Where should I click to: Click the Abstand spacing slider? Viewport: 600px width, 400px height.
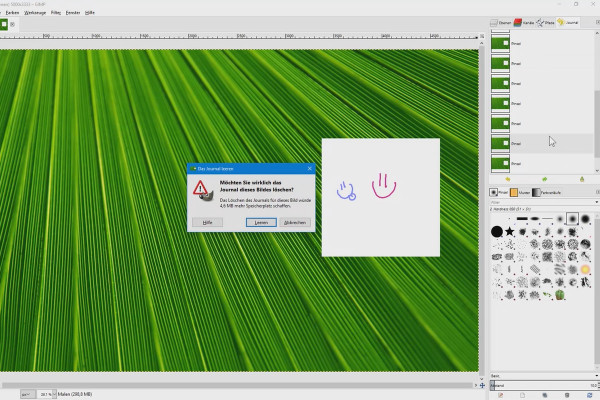pos(544,385)
